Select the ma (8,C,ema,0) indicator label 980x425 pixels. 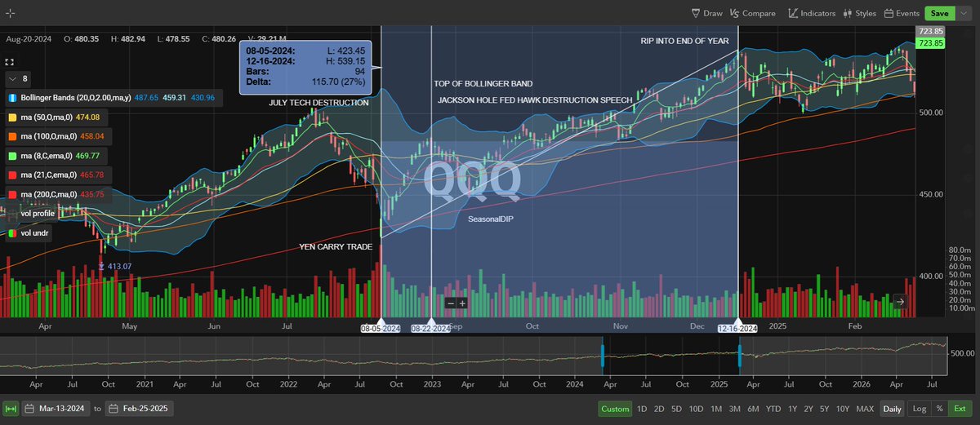[x=47, y=155]
